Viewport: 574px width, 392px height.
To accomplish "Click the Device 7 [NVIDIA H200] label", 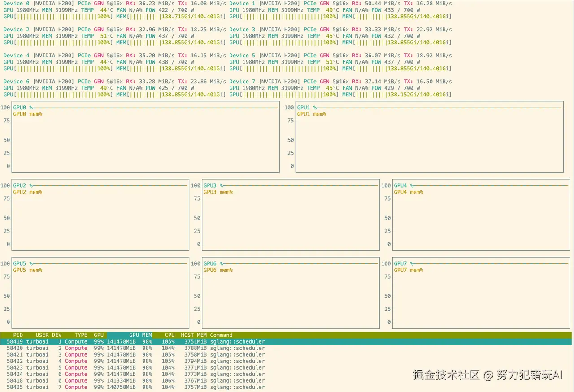I will point(265,82).
